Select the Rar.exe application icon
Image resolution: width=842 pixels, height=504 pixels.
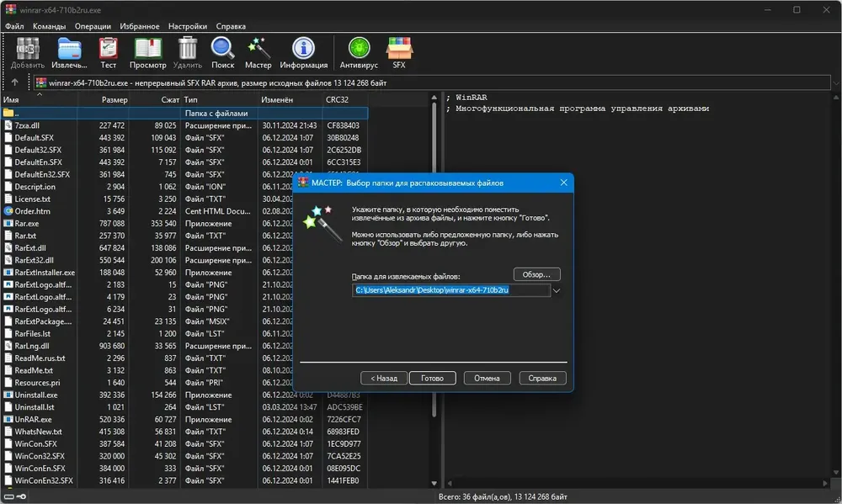pyautogui.click(x=8, y=223)
